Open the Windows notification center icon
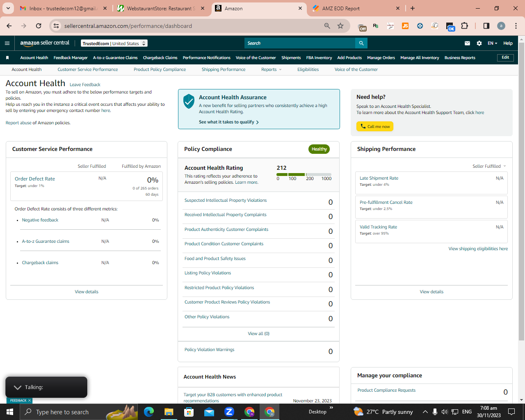Screen dimensions: 525x420 tap(511, 412)
